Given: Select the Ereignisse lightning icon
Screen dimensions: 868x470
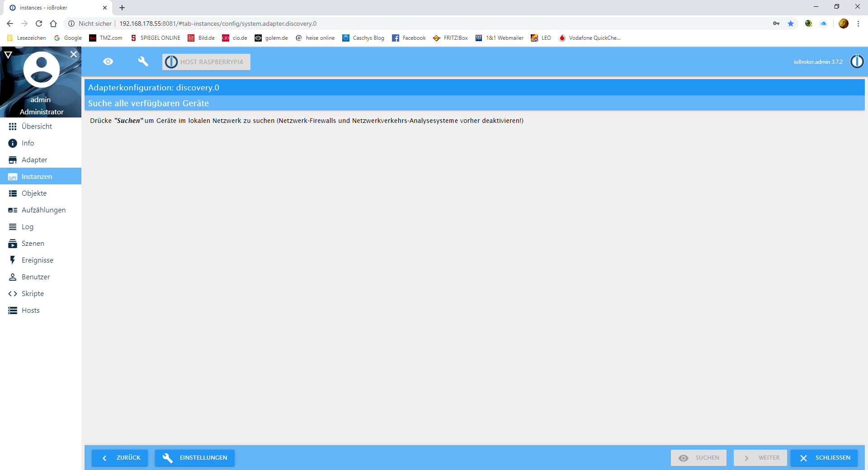Looking at the screenshot, I should (12, 260).
